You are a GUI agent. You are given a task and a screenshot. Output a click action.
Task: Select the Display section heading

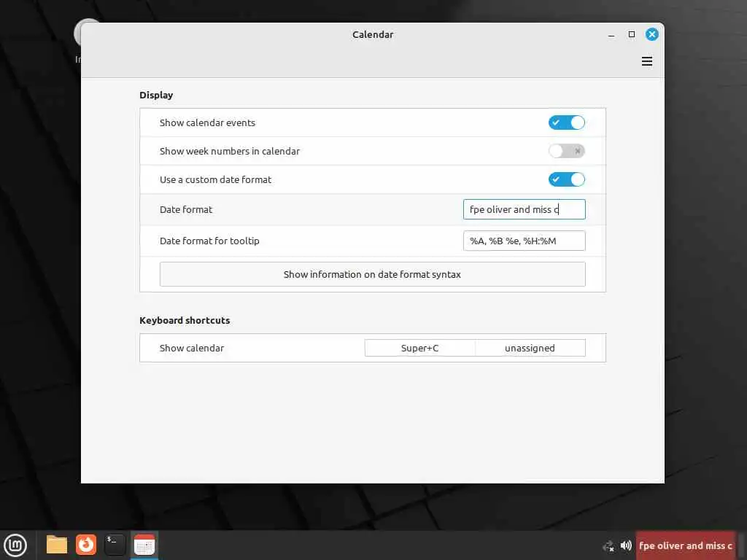tap(156, 96)
